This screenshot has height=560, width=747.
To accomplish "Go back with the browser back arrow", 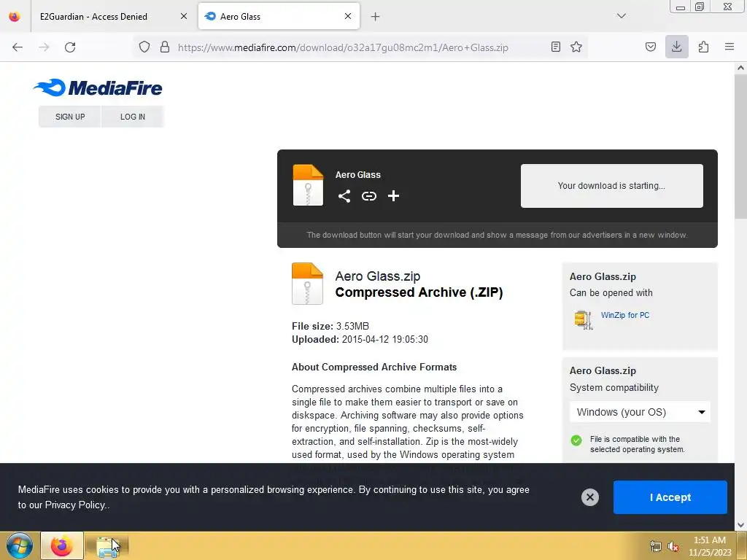I will tap(18, 47).
